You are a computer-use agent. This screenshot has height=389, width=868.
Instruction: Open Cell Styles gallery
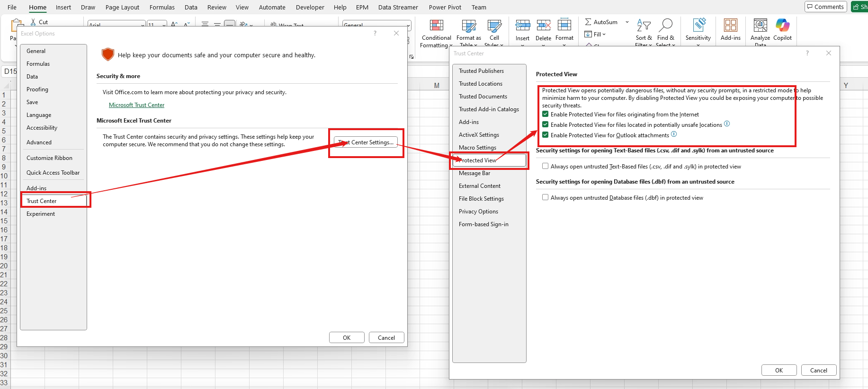click(x=494, y=33)
